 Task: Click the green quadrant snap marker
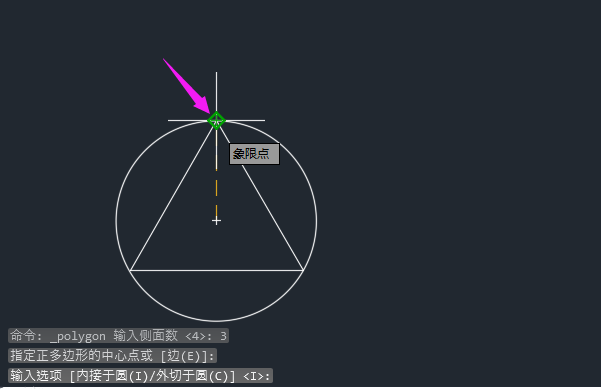tap(216, 120)
